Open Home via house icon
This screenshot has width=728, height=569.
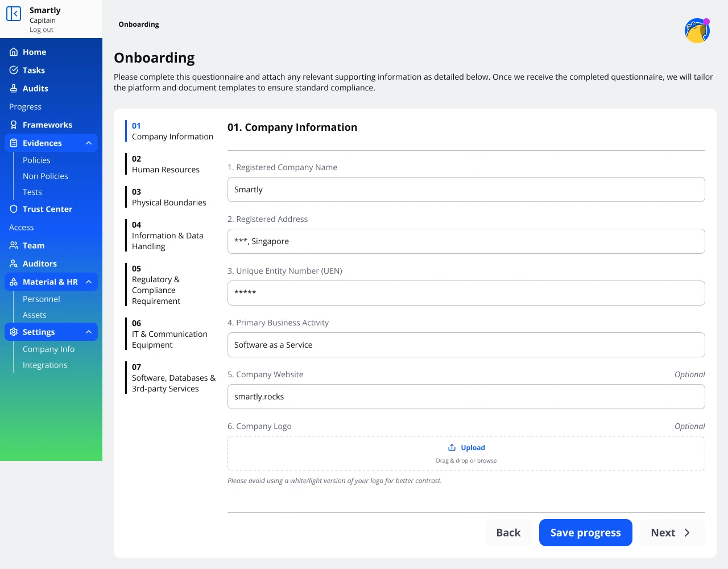[x=14, y=52]
